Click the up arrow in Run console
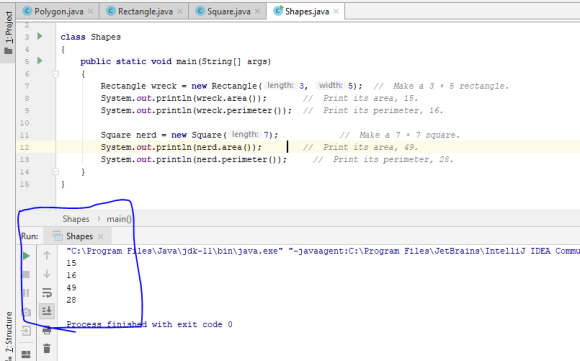 point(47,255)
